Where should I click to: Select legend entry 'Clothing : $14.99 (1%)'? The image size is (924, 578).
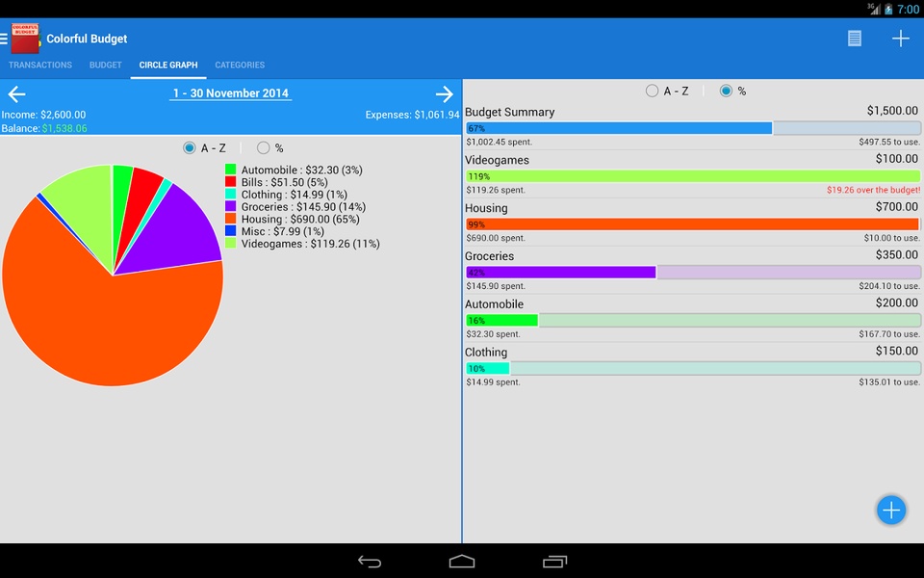[x=295, y=195]
